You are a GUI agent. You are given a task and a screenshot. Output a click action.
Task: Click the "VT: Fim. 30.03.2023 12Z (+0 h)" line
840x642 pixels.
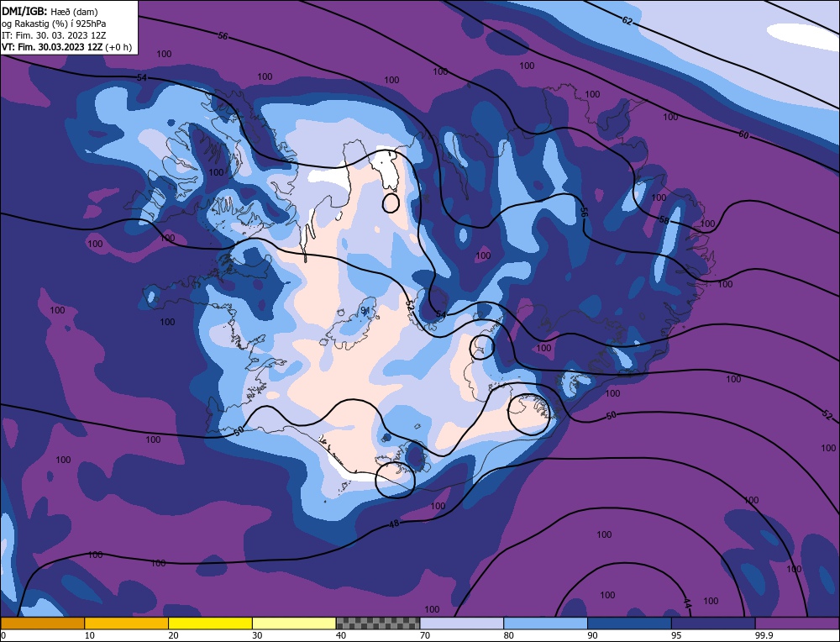(x=66, y=47)
